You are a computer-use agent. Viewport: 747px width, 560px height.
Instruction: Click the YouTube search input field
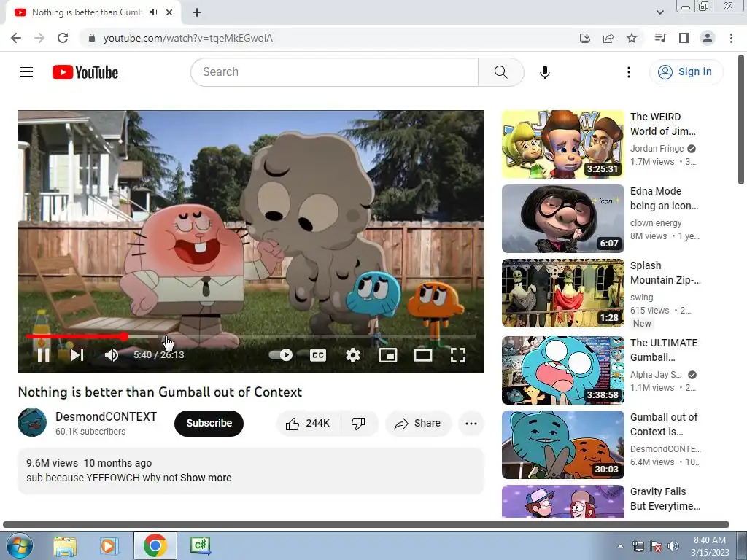(x=334, y=72)
